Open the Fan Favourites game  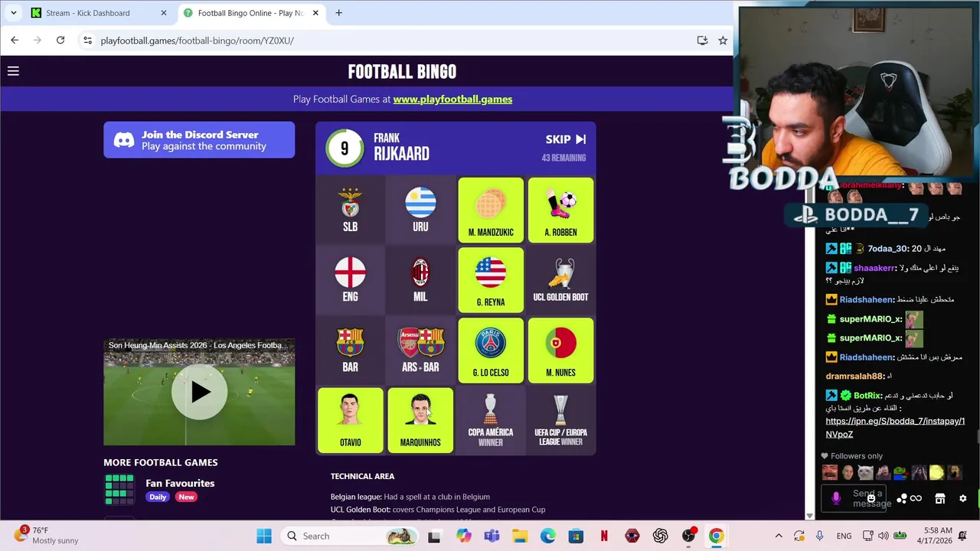pyautogui.click(x=180, y=483)
